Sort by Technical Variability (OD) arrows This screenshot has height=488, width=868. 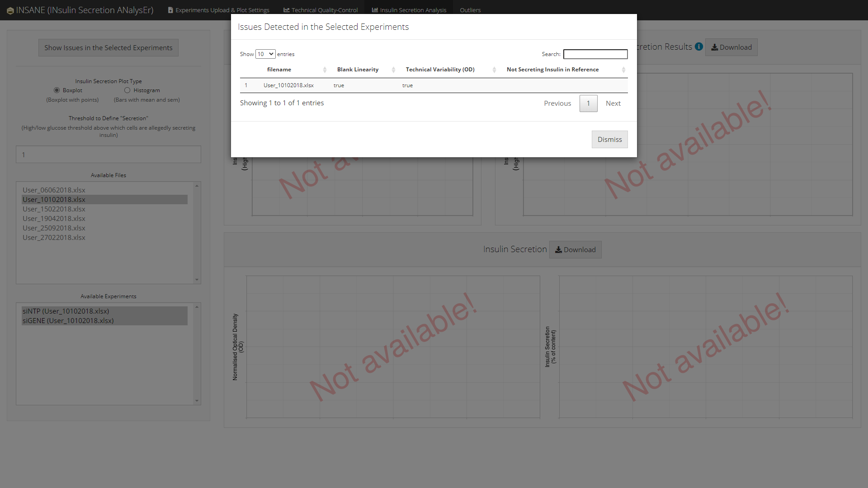tap(494, 70)
